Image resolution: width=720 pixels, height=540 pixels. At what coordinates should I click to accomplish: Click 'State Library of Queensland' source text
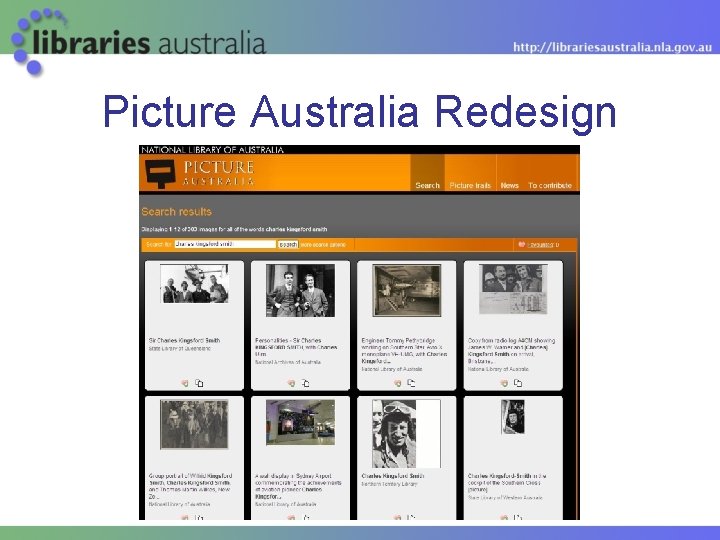pos(180,349)
